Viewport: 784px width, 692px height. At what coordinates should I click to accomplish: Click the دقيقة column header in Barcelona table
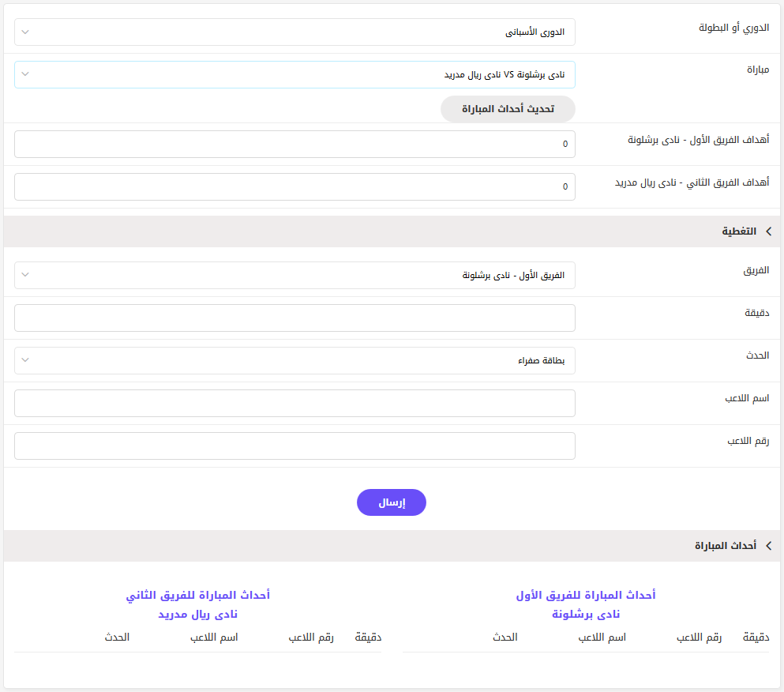(756, 637)
